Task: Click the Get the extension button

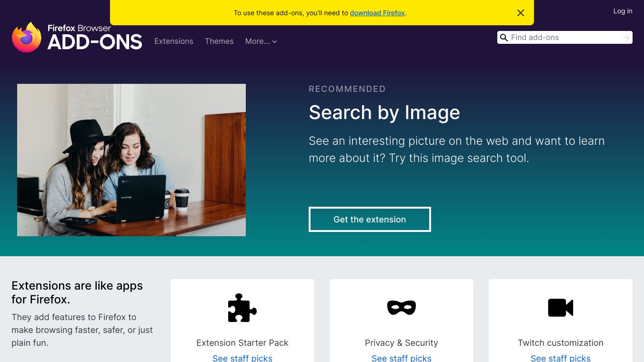Action: (x=370, y=219)
